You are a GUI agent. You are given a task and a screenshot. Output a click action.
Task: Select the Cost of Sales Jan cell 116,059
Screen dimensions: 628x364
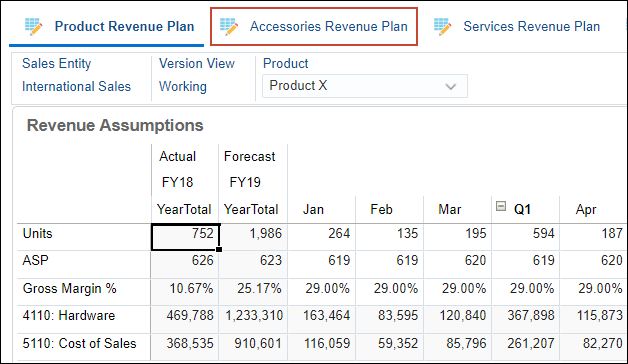point(322,347)
